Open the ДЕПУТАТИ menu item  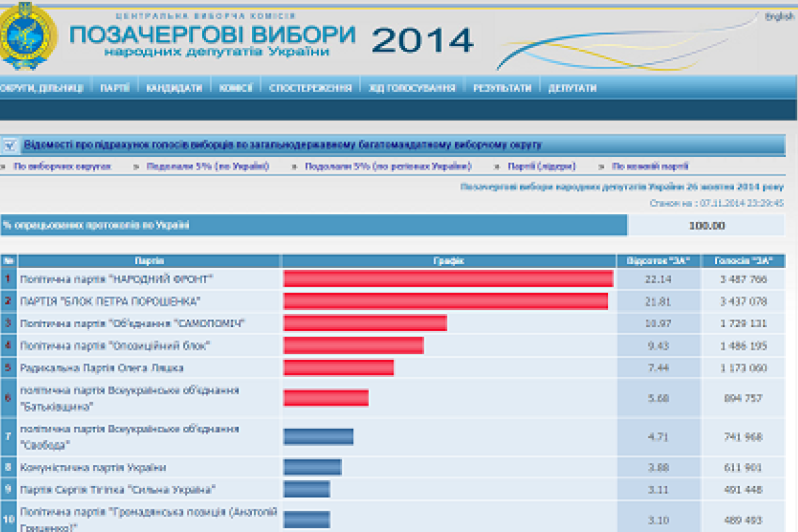click(570, 86)
